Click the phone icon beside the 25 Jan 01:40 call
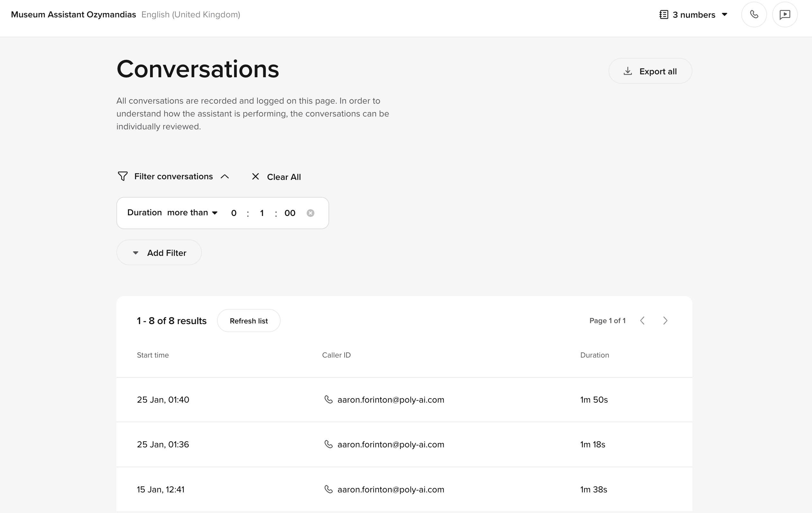This screenshot has width=812, height=513. (329, 399)
